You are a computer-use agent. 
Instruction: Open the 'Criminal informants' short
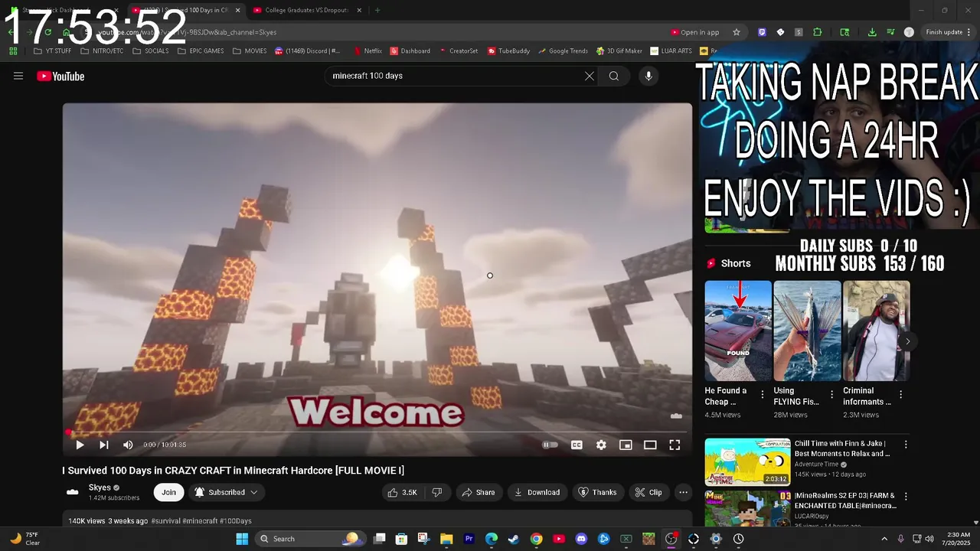(876, 331)
